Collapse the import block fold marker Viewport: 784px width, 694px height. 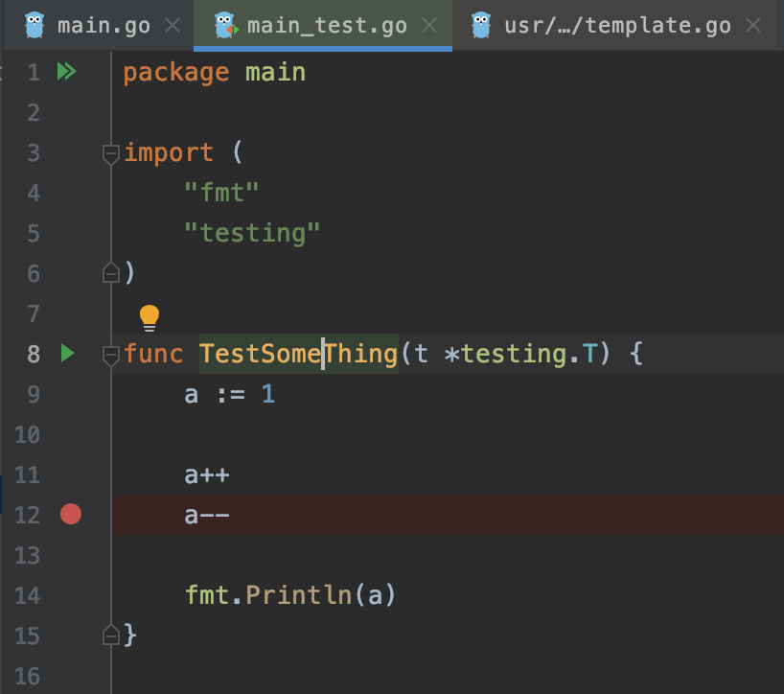coord(111,153)
